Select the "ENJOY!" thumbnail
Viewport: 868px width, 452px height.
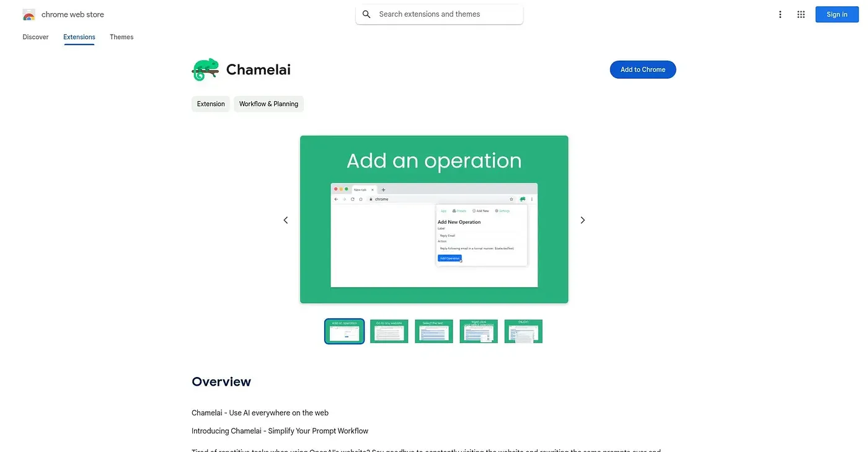523,331
